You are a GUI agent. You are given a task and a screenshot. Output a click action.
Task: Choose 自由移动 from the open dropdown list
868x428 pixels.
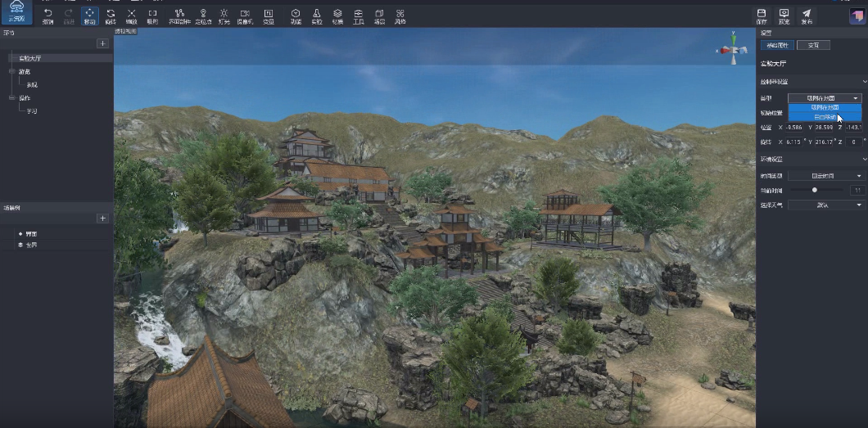tap(824, 117)
